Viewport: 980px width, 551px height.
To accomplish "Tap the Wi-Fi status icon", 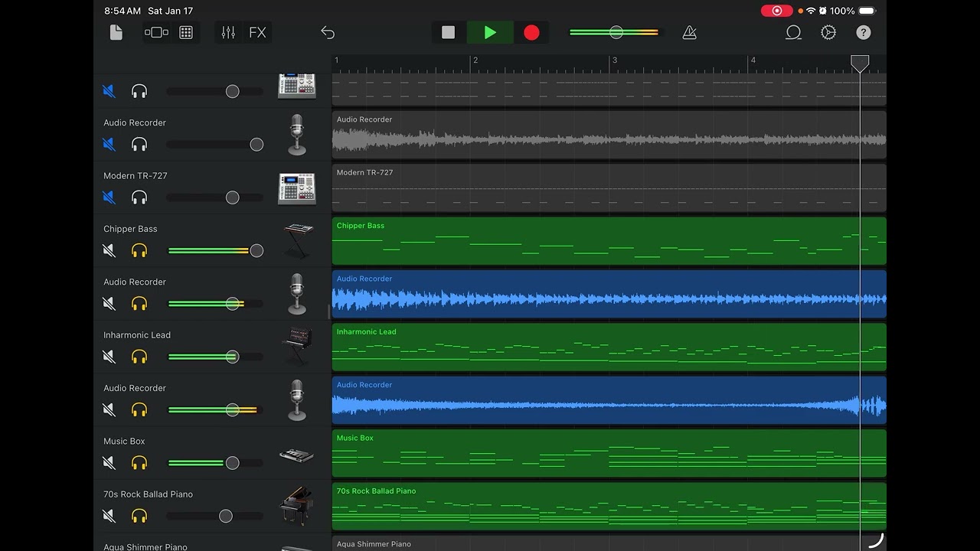I will pos(811,11).
